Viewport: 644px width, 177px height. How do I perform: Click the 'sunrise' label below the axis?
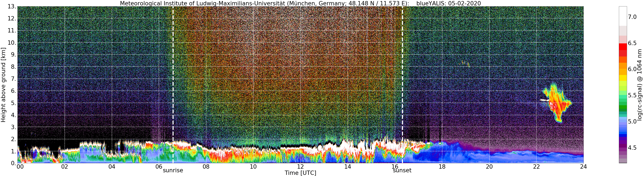(173, 171)
